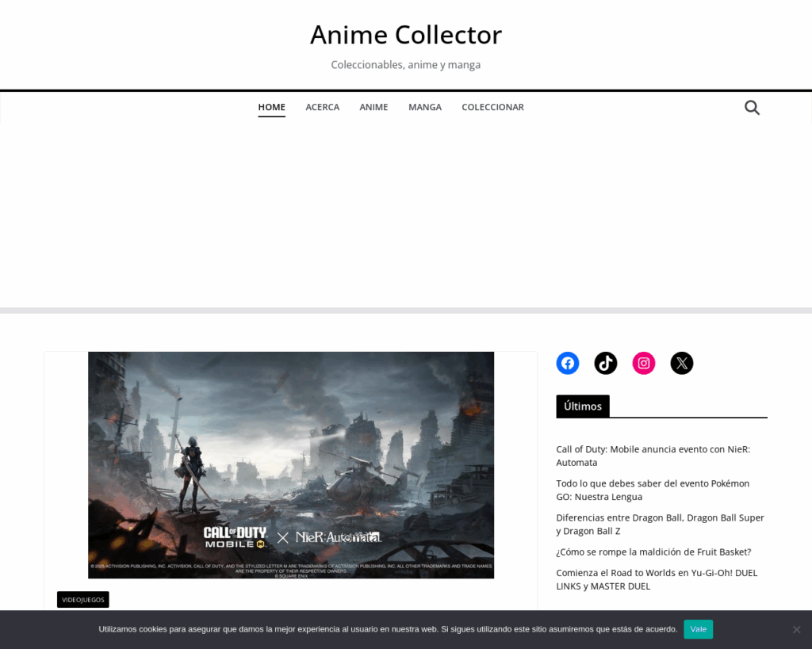This screenshot has height=649, width=812.
Task: Open the Call of Duty NieR: Automata article link
Action: 653,456
